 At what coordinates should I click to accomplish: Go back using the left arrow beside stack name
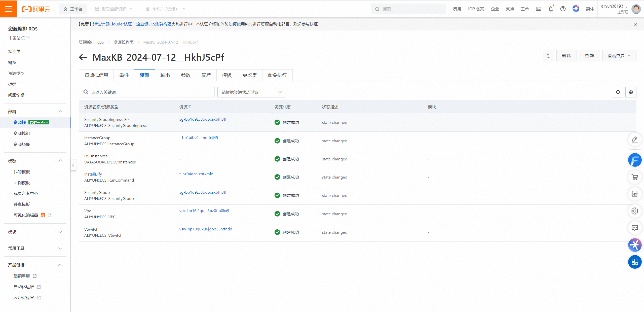[83, 57]
